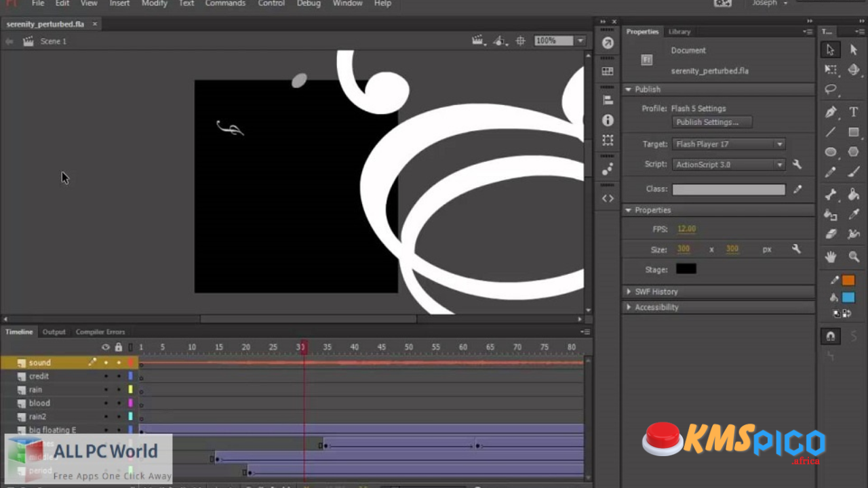Image resolution: width=868 pixels, height=488 pixels.
Task: Open the Script ActionScript 3.0 dropdown
Action: pos(729,164)
